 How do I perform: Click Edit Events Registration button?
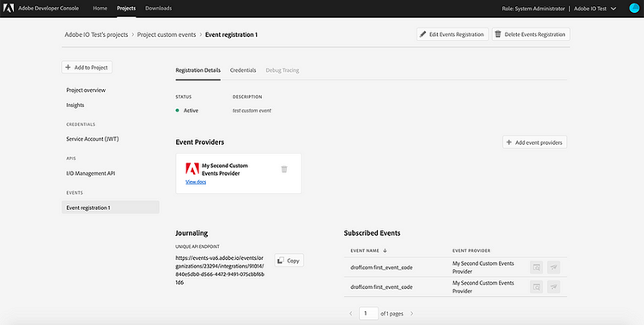pos(453,34)
